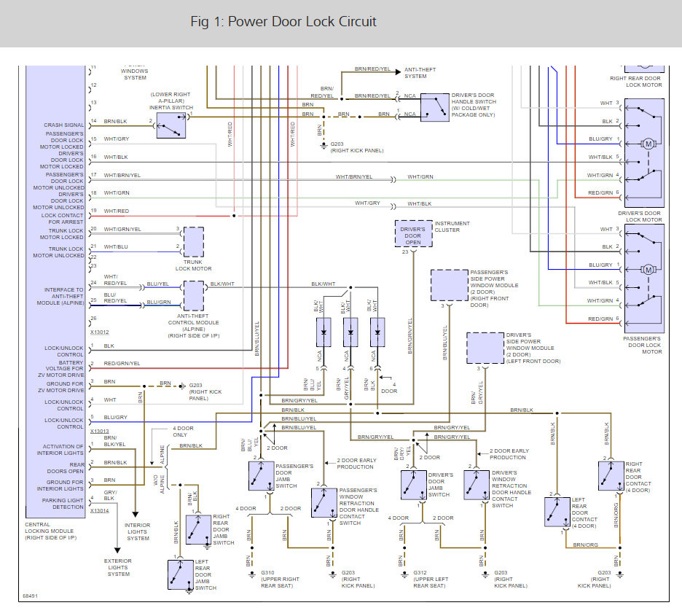Click the Fig 1: Power Door Lock Circuit title

click(283, 22)
